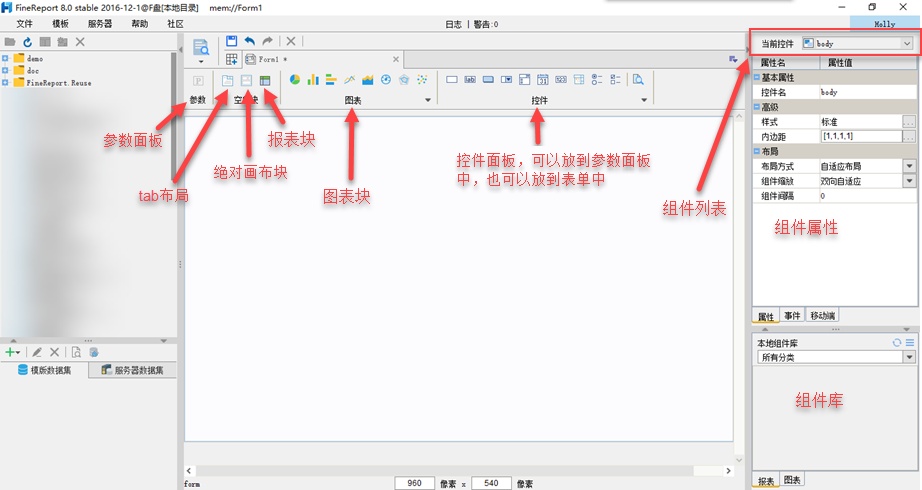Click the Molly user account button
Viewport: 922px width, 490px height.
[884, 24]
